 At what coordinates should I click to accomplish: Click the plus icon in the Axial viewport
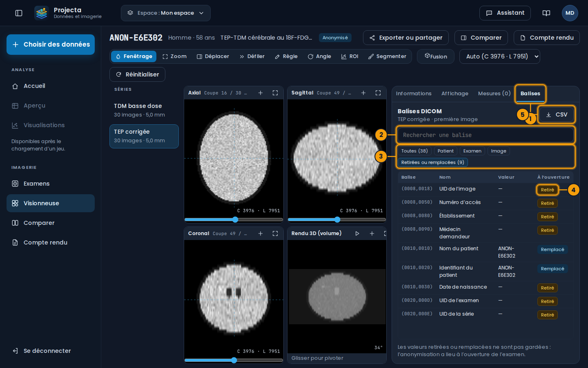(261, 93)
